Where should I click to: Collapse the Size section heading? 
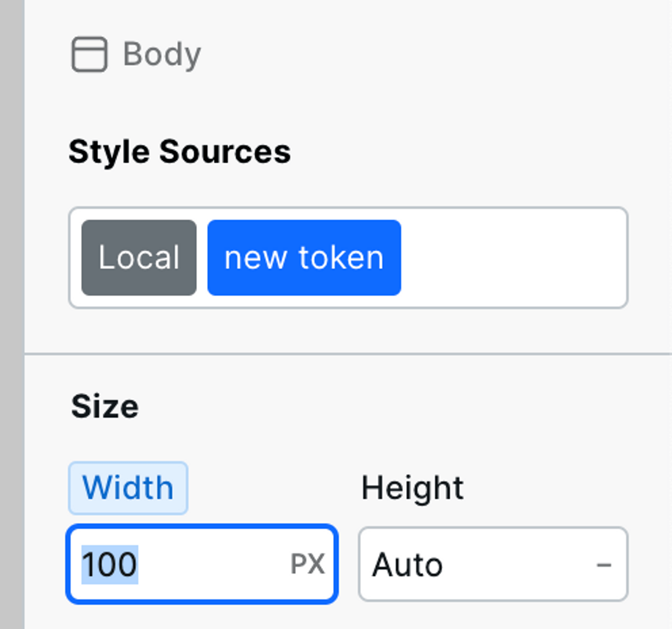pyautogui.click(x=105, y=406)
